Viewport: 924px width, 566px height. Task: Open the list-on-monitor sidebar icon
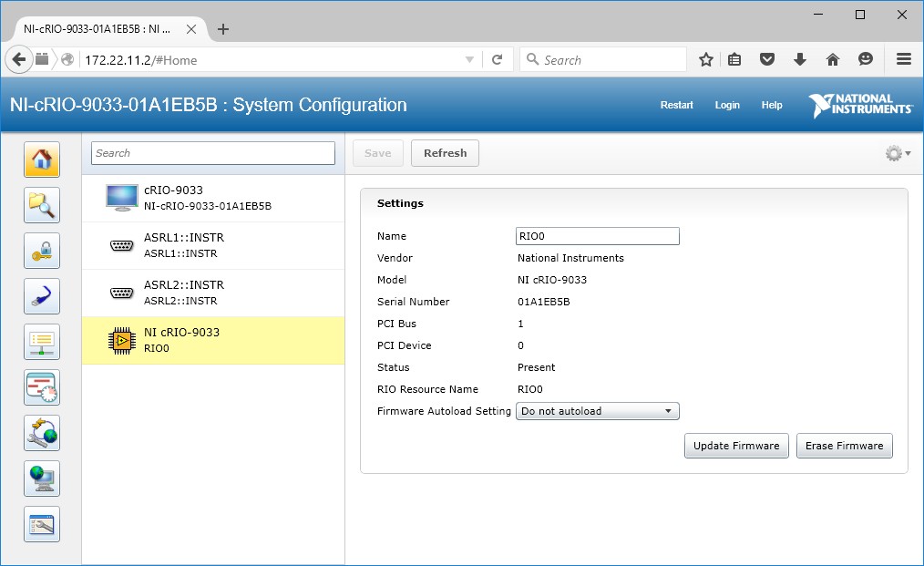(x=42, y=342)
